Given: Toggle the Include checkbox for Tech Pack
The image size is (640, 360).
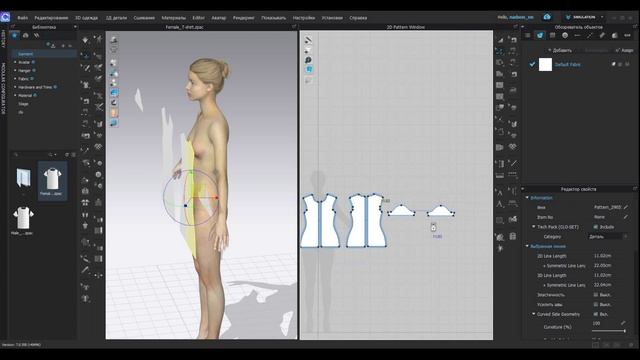Looking at the screenshot, I should [596, 227].
